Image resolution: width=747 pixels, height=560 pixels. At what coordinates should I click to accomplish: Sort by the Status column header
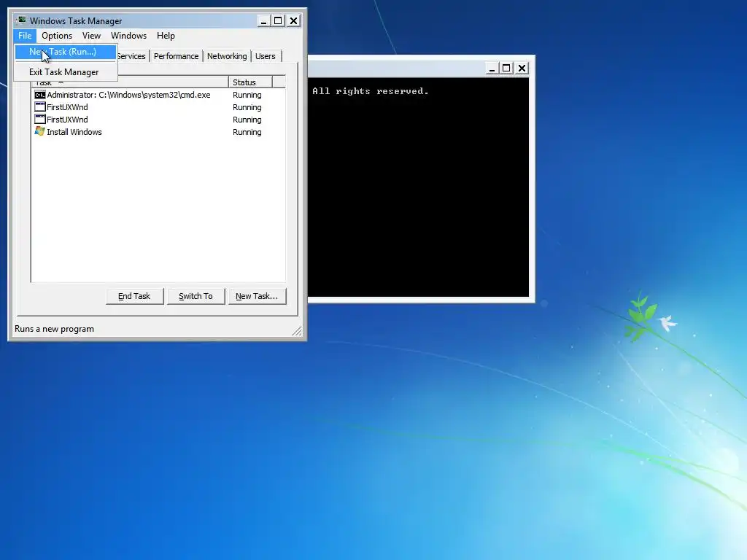[250, 82]
